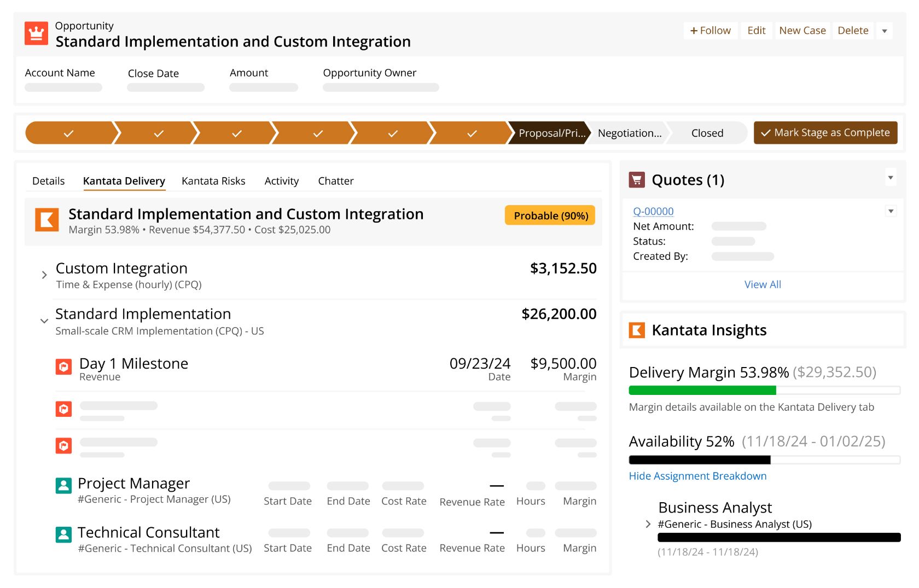
Task: Collapse the Standard Implementation row
Action: (44, 321)
